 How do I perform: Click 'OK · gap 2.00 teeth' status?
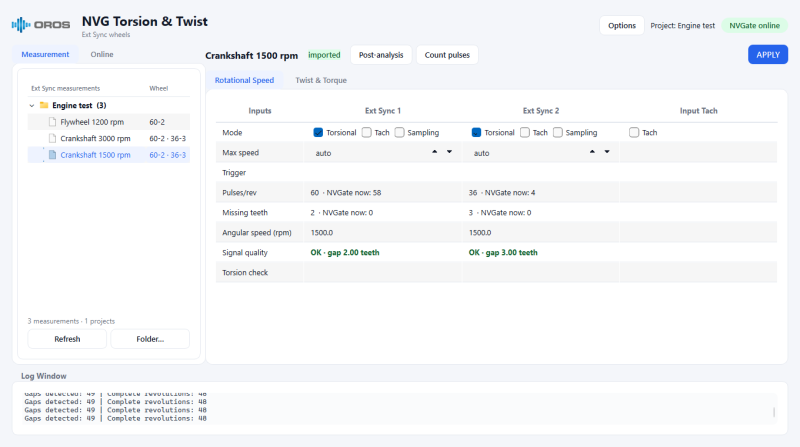344,252
